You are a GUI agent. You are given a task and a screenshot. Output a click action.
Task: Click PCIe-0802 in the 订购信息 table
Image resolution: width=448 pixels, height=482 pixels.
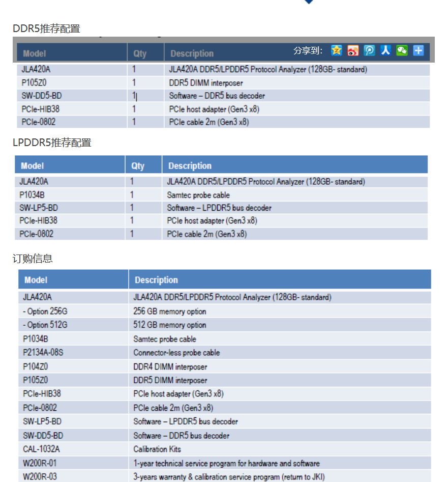40,408
